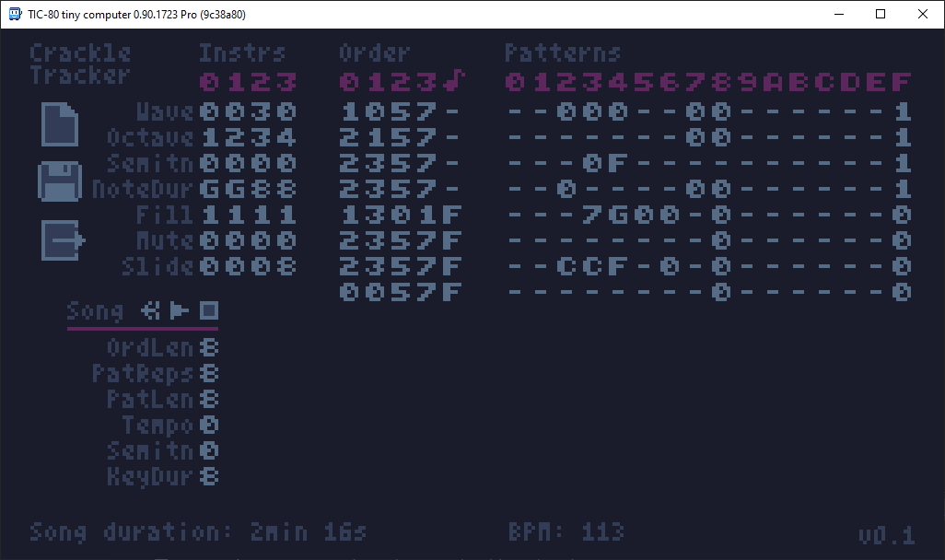The image size is (945, 560).
Task: Select Slide value 8 for instrument 3
Action: coord(286,266)
